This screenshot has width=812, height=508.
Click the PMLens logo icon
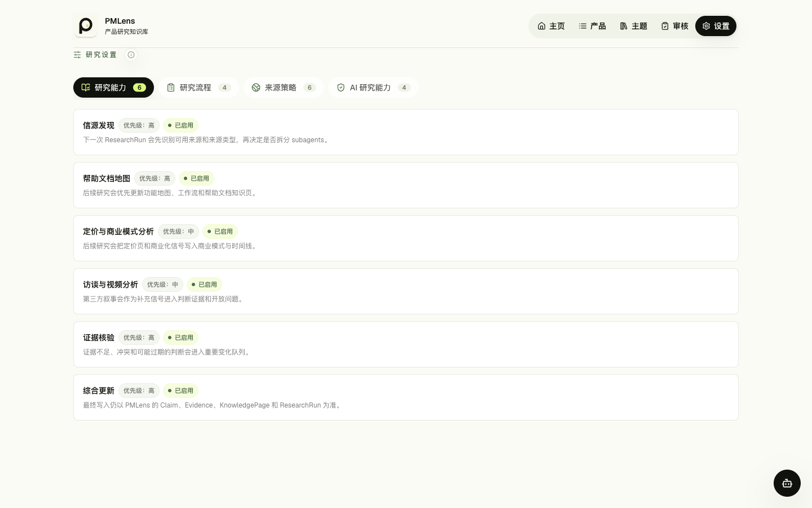[x=86, y=26]
